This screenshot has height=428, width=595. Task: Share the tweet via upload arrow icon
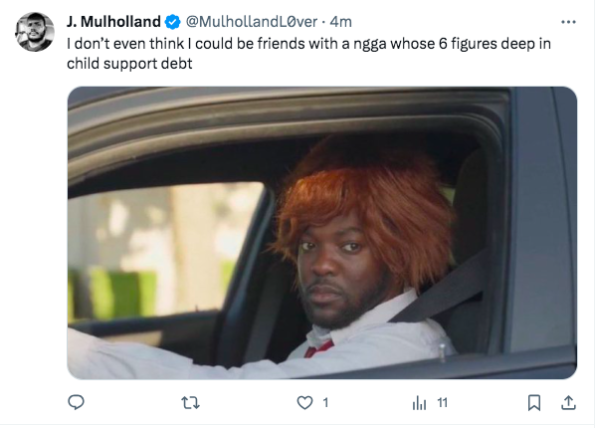tap(568, 403)
